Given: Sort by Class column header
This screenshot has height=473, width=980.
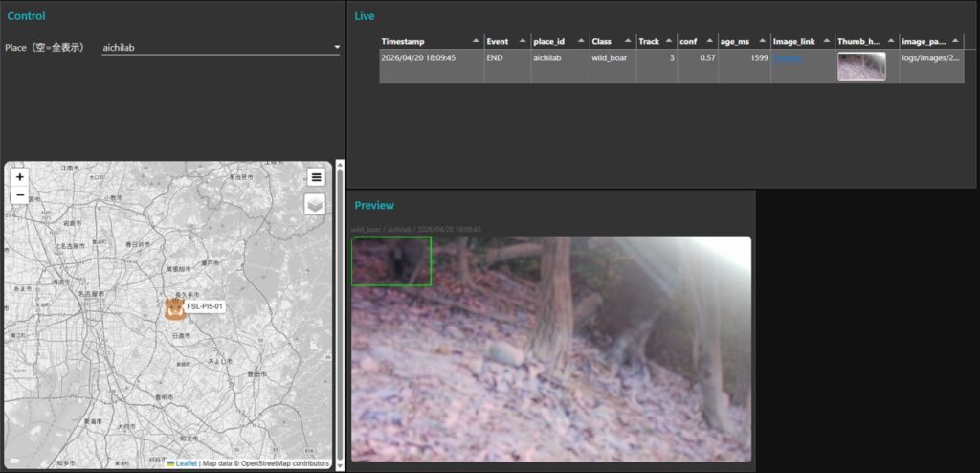Looking at the screenshot, I should 602,41.
